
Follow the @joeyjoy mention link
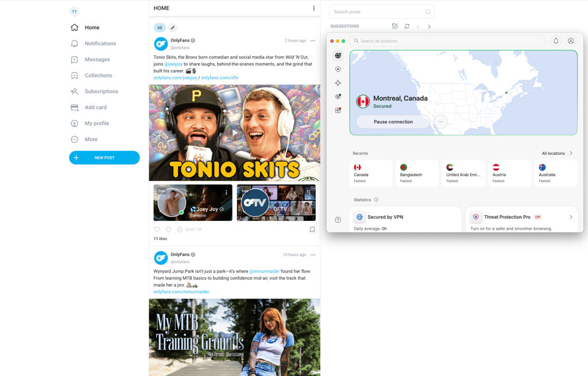(173, 64)
